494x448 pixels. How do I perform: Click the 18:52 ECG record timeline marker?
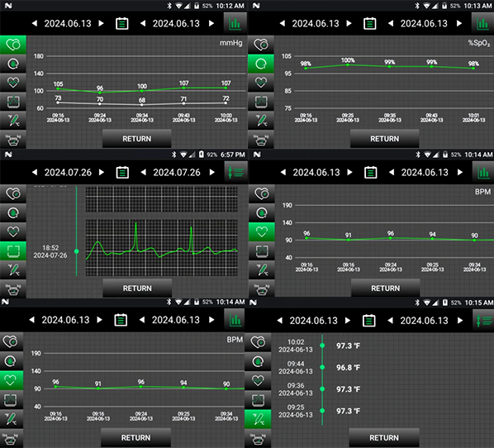(76, 251)
